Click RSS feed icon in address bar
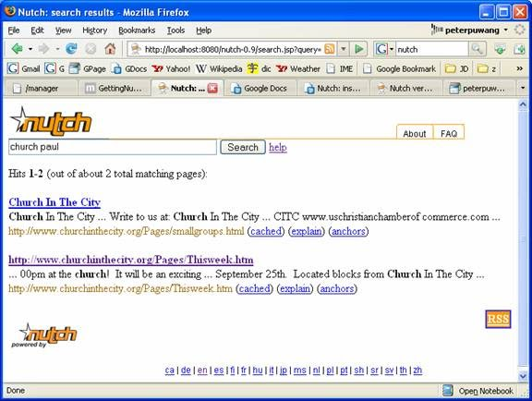 [x=329, y=49]
